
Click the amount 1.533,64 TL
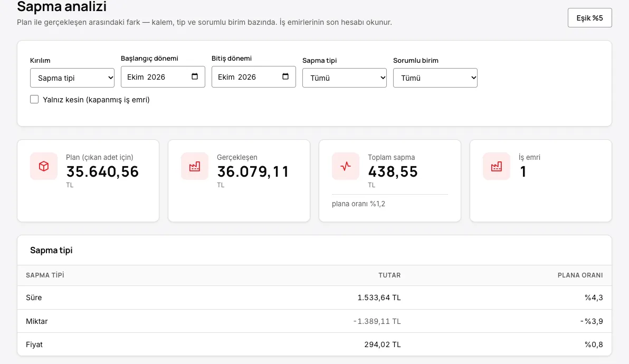(379, 298)
